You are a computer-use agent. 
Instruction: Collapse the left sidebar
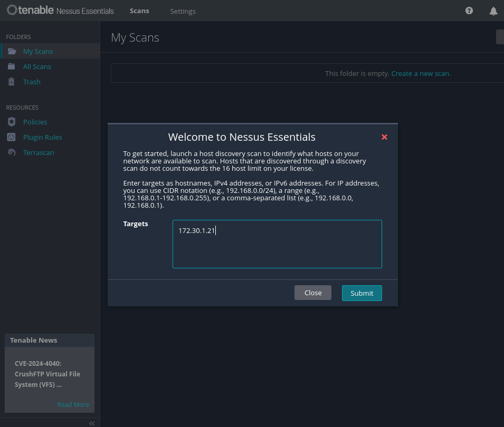coord(91,423)
